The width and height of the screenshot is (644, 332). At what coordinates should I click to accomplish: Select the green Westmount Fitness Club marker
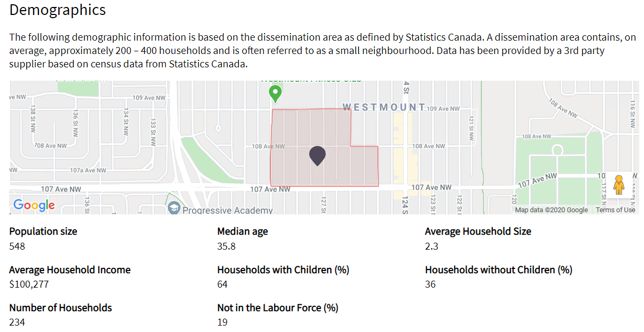(x=275, y=92)
